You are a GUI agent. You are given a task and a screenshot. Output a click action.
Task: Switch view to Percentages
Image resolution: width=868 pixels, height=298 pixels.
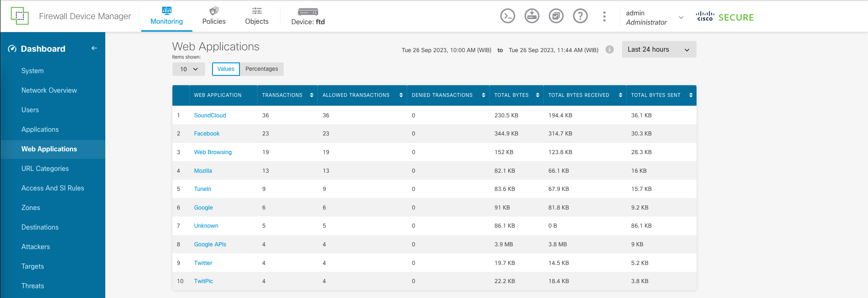[261, 69]
